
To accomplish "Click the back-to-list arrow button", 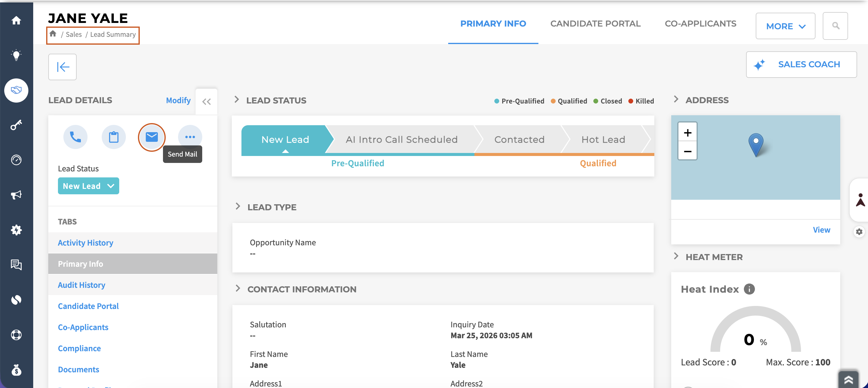I will [62, 67].
